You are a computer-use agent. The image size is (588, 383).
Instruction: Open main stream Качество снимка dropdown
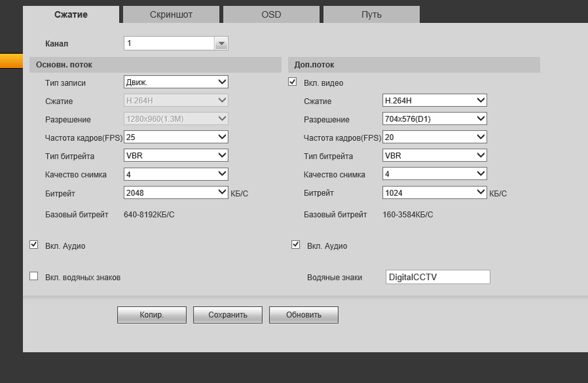(x=176, y=174)
